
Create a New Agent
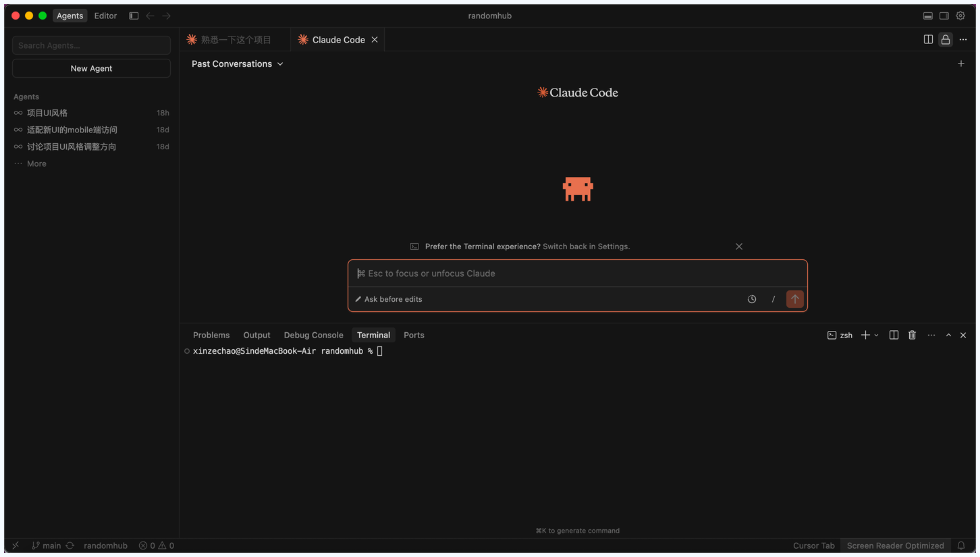click(91, 69)
